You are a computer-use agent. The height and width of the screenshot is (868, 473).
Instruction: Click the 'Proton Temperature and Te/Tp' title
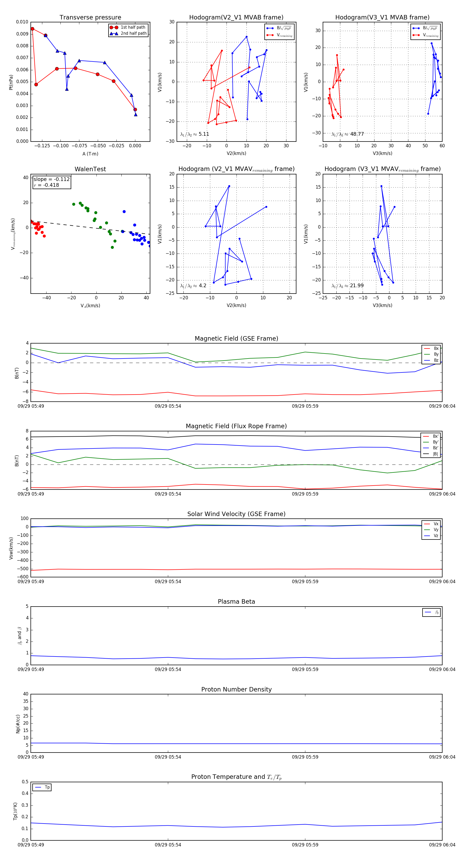[x=236, y=777]
